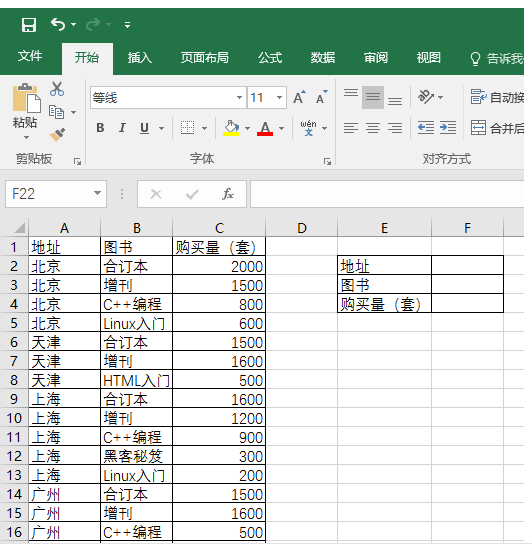Decrease font size with the smaller A icon
Viewport: 532px width, 544px height.
321,97
